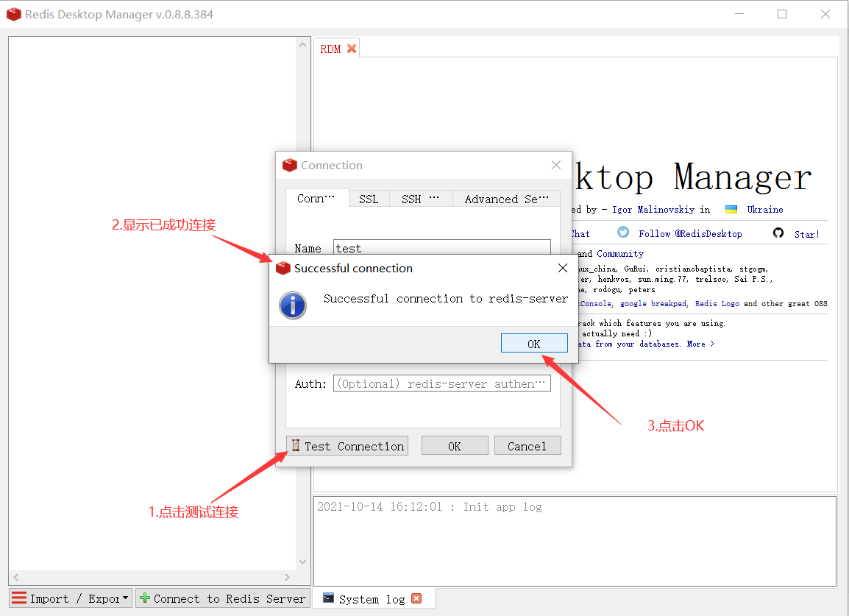Image resolution: width=849 pixels, height=616 pixels.
Task: Switch to the SSL tab
Action: coord(369,199)
